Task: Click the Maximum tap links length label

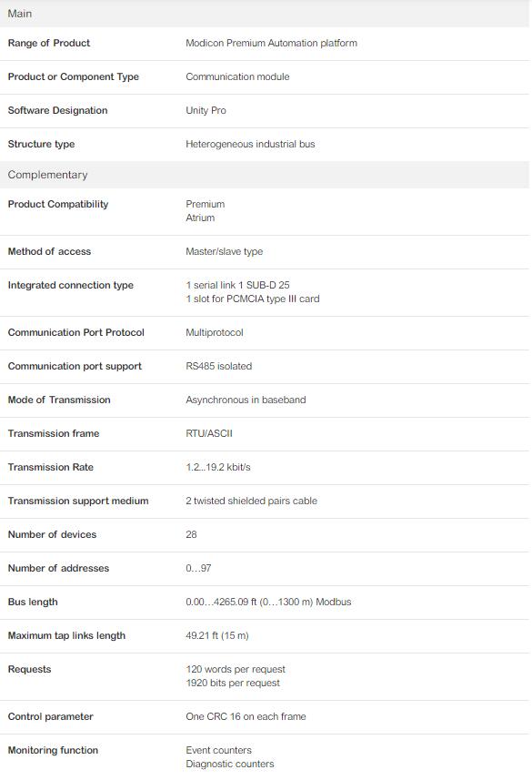Action: [x=66, y=635]
